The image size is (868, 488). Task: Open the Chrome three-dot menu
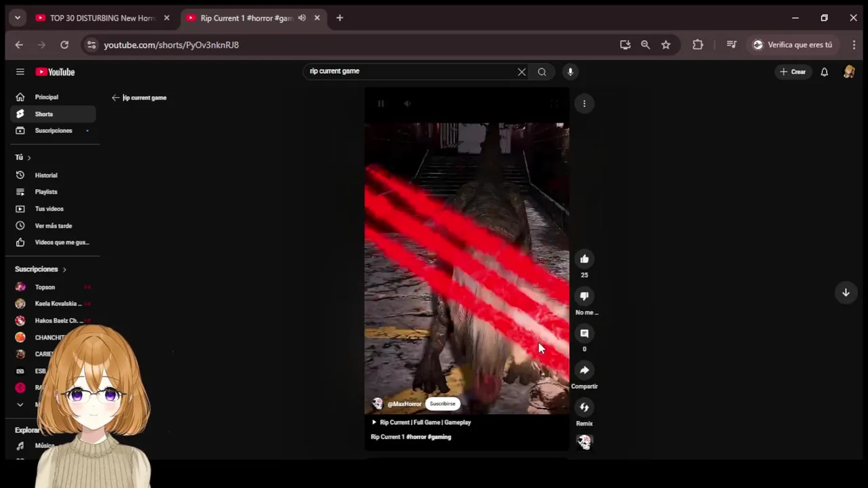(854, 45)
